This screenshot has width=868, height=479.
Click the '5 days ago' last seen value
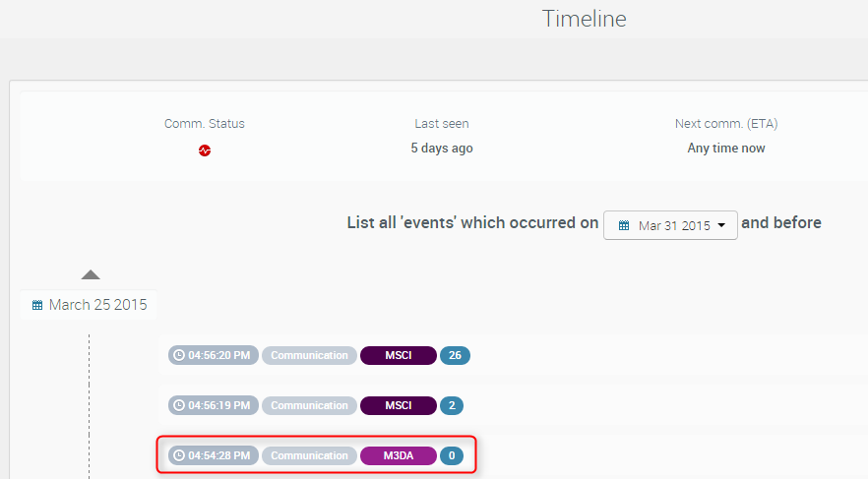point(441,149)
